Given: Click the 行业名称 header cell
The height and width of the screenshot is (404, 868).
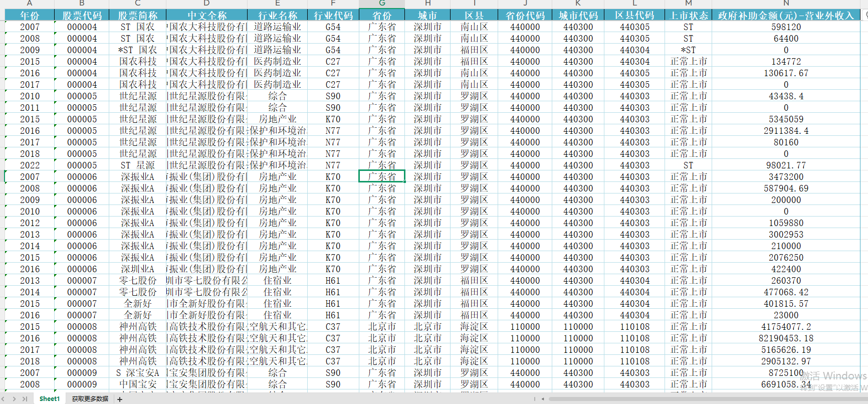Looking at the screenshot, I should coord(277,16).
